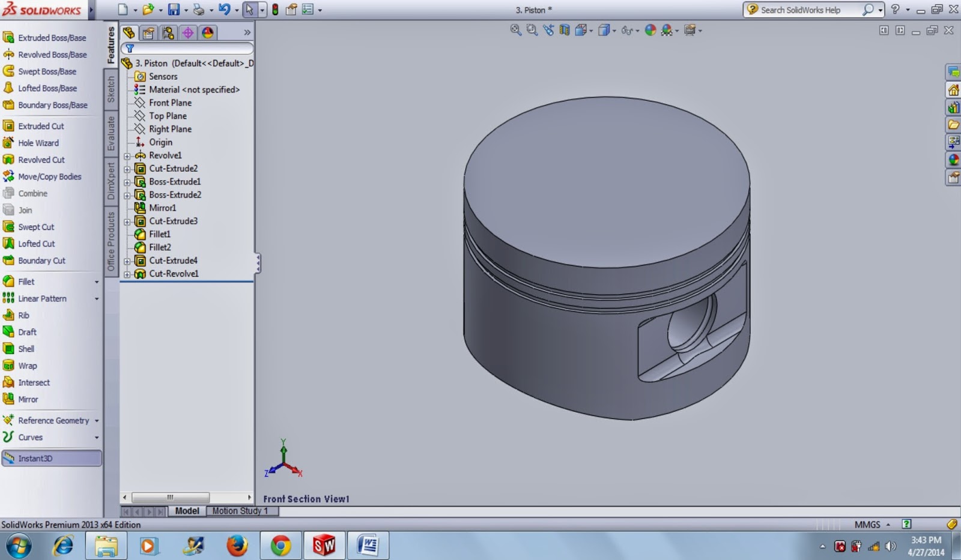This screenshot has width=961, height=560.
Task: Open Firefox from the taskbar
Action: click(237, 546)
